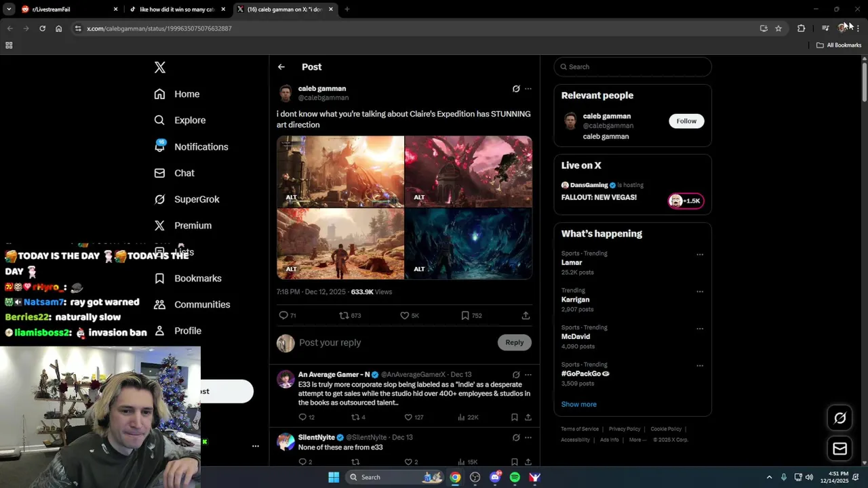Open Chrome in the taskbar
Viewport: 868px width, 488px height.
(x=455, y=477)
